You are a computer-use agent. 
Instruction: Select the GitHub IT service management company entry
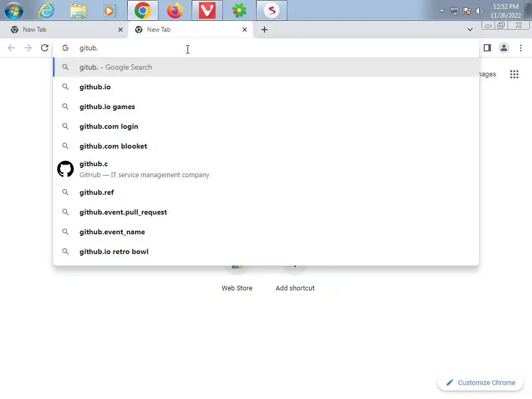tap(266, 169)
